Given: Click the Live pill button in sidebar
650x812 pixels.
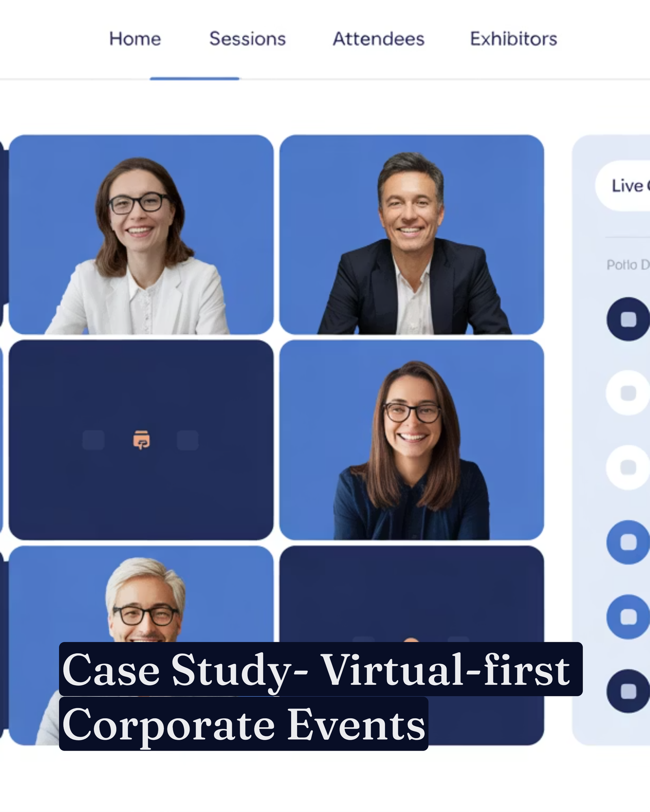Looking at the screenshot, I should [x=623, y=186].
